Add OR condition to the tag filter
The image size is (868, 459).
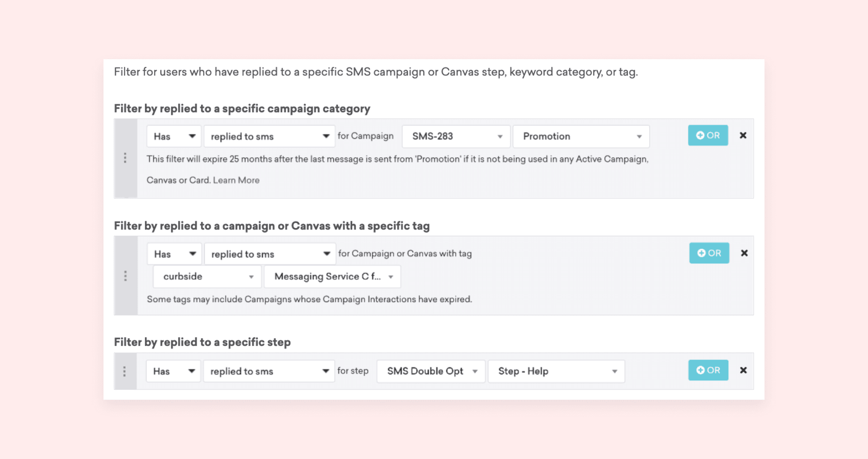pos(709,253)
